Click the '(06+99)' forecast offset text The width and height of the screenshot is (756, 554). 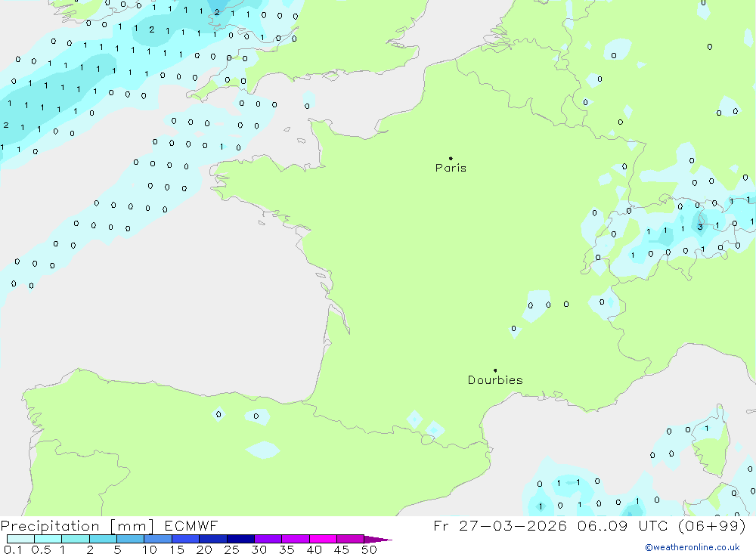[x=711, y=526]
